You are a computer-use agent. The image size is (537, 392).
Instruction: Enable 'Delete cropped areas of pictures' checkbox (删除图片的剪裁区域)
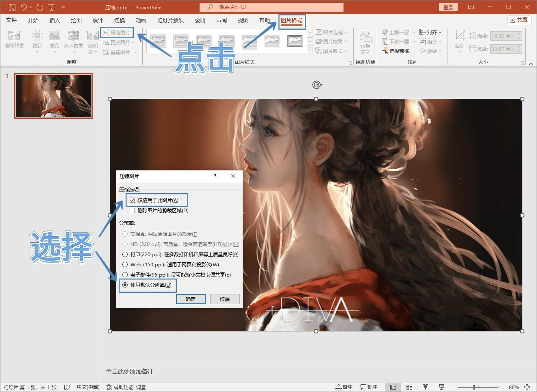pyautogui.click(x=133, y=211)
